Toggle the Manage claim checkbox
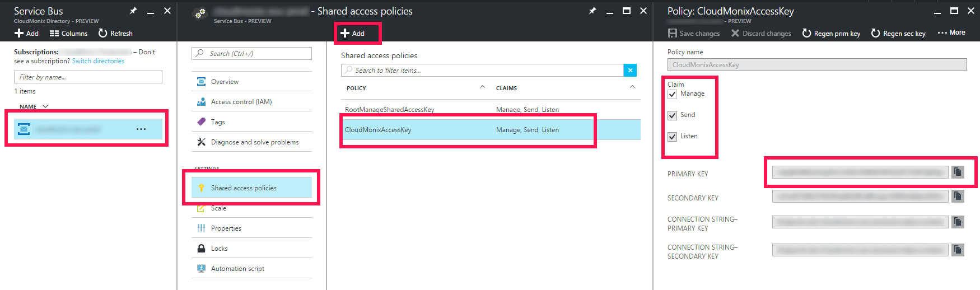 pyautogui.click(x=673, y=94)
